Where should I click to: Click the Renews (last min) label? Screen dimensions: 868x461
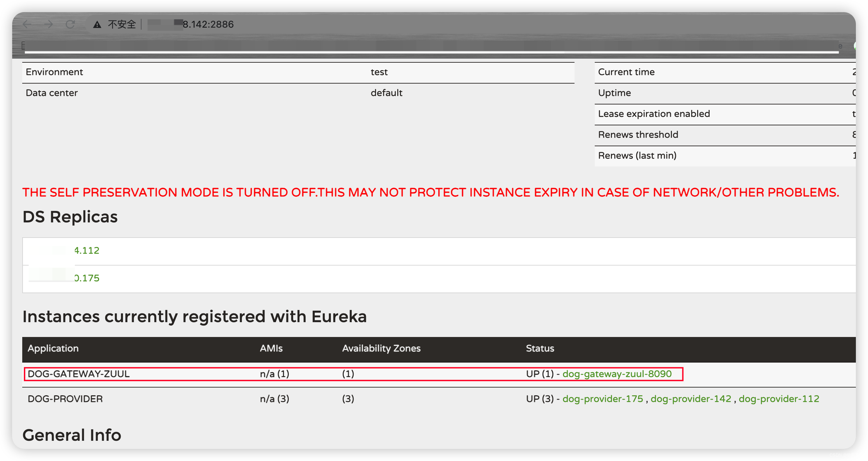[637, 156]
